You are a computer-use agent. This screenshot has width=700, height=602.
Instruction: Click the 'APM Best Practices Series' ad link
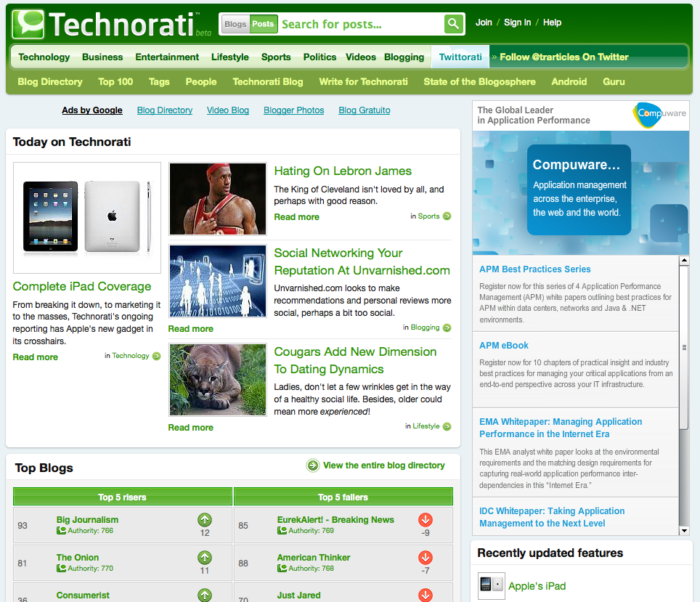(535, 269)
